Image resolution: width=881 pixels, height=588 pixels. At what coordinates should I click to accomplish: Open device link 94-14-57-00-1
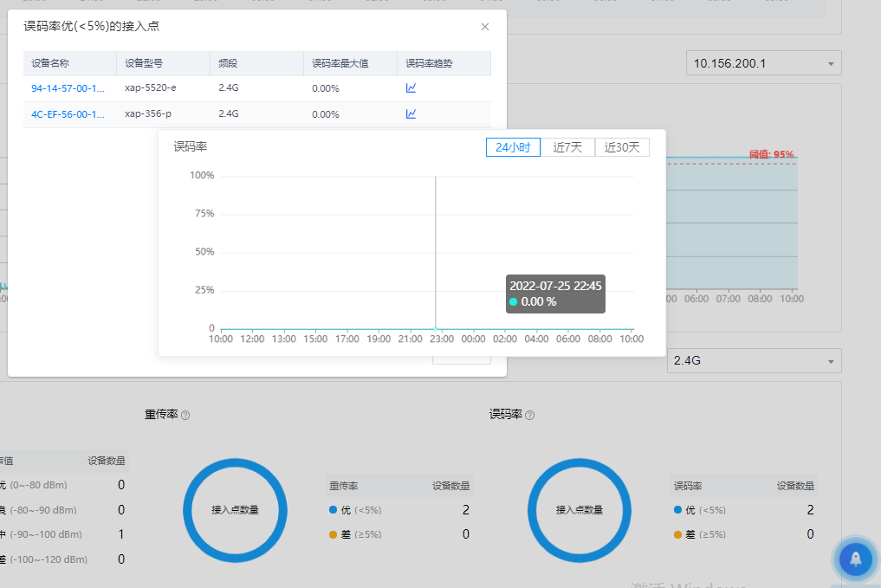pyautogui.click(x=68, y=88)
